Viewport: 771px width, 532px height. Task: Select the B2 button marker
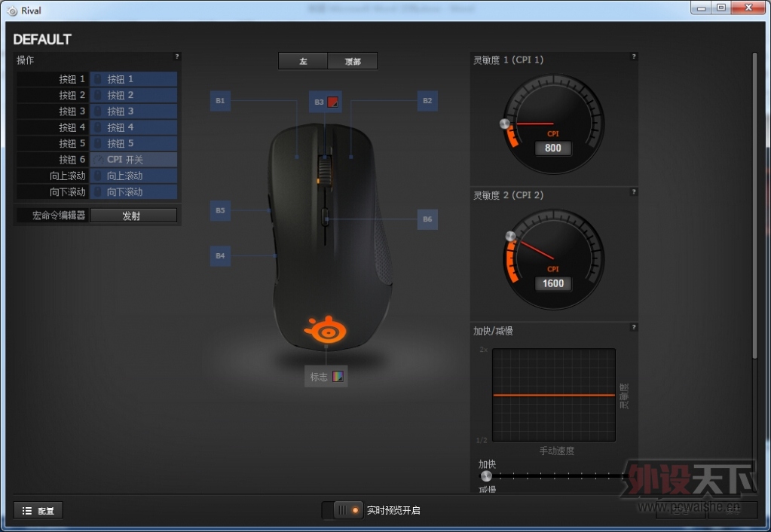coord(427,101)
